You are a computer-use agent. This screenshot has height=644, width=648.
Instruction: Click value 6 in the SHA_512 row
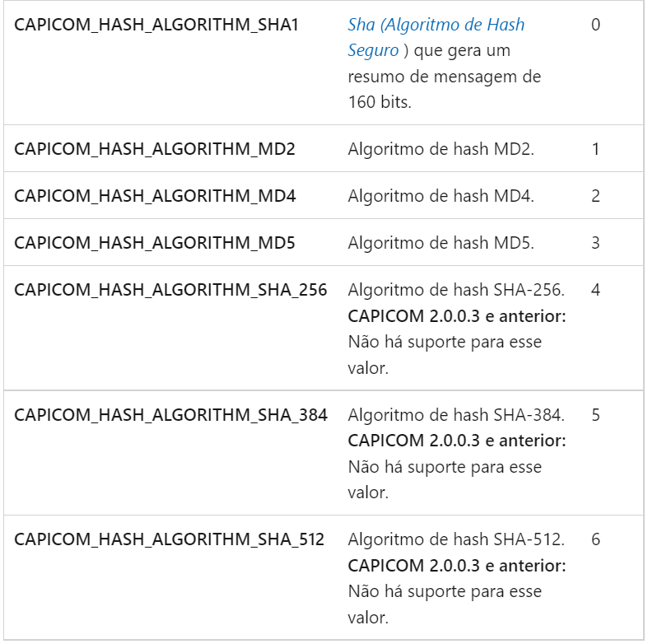pos(595,540)
